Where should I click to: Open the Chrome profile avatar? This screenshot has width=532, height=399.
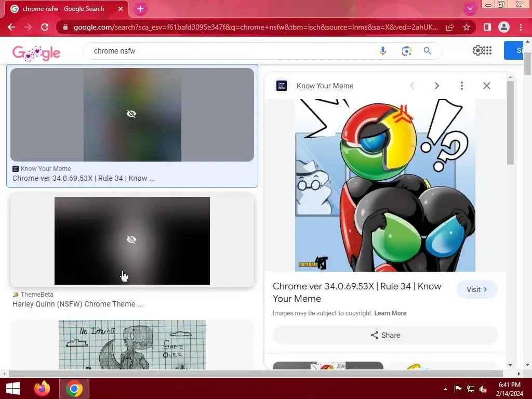(504, 27)
